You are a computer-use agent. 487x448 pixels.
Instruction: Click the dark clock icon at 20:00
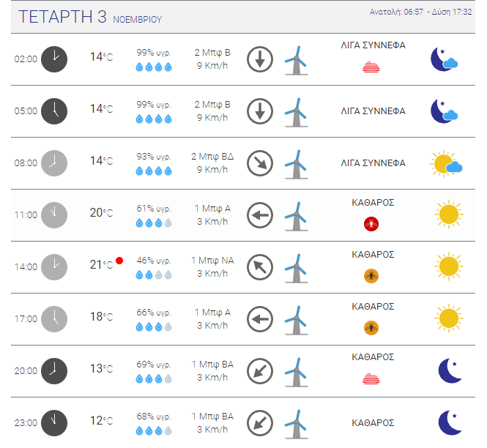pyautogui.click(x=54, y=371)
